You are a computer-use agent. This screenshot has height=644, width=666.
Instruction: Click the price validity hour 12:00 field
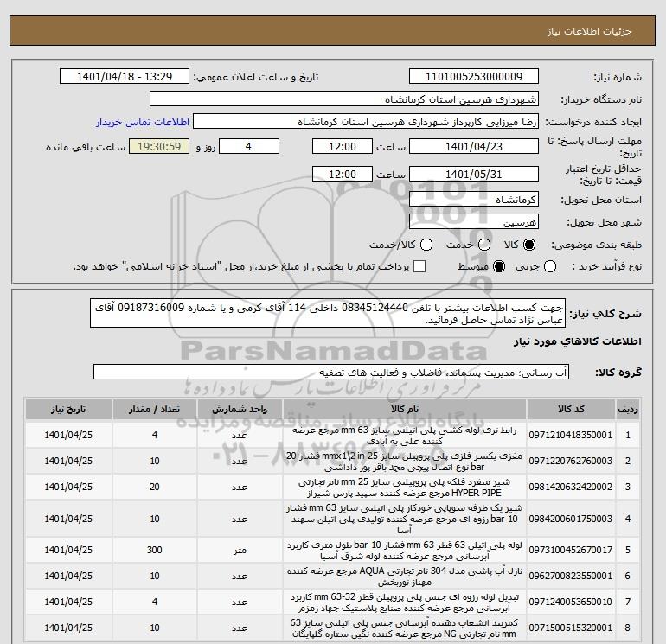click(342, 174)
